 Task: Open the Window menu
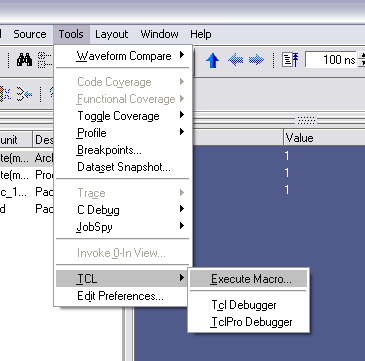pos(159,34)
